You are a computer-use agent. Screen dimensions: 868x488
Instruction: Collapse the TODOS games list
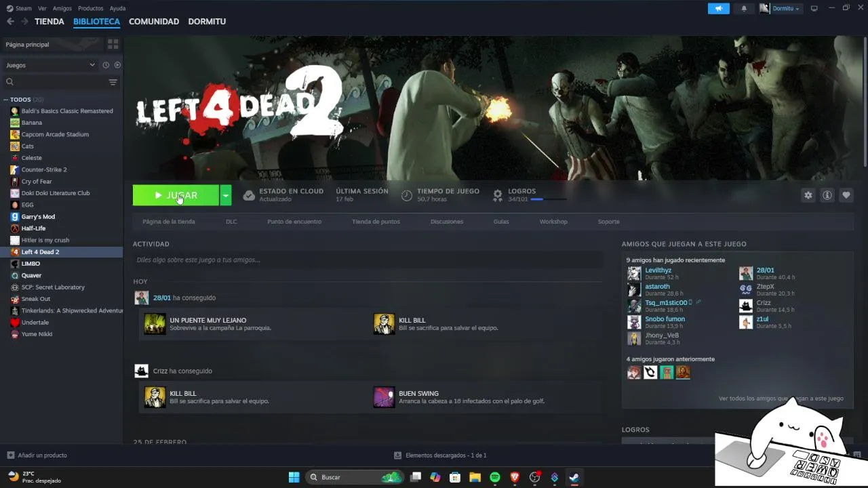tap(5, 100)
